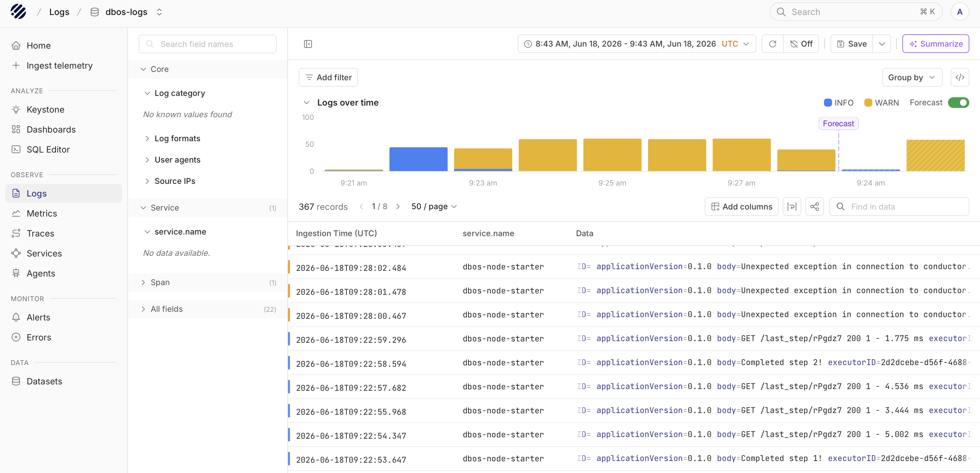Click Add columns button
Viewport: 980px width, 473px height.
(741, 207)
